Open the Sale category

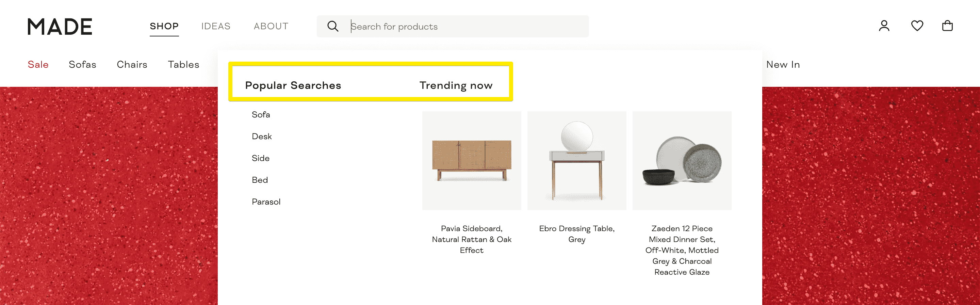coord(38,64)
